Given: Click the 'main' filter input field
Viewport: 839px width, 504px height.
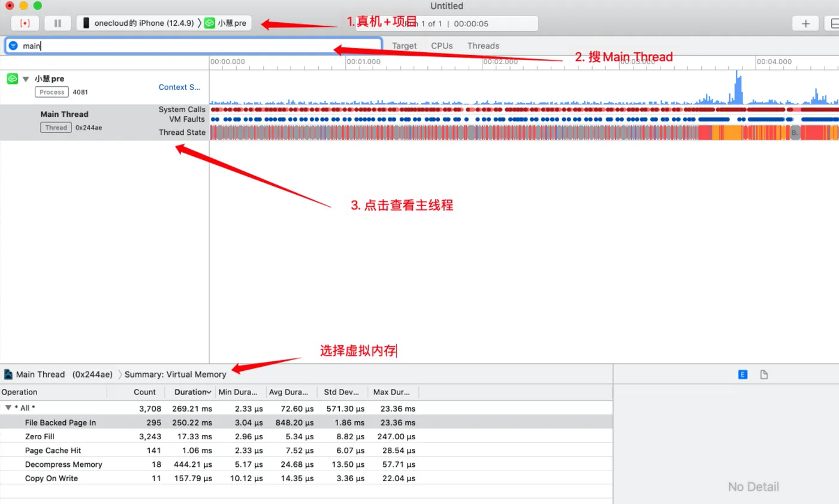Looking at the screenshot, I should click(x=193, y=46).
